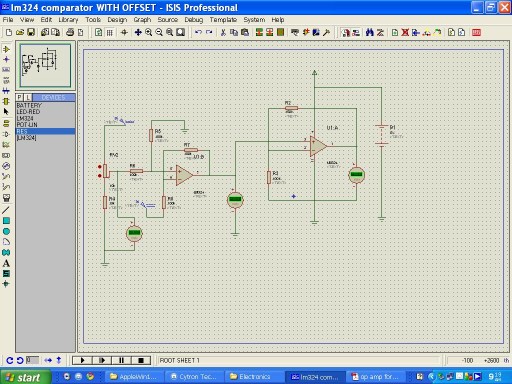512x384 pixels.
Task: Zoom out of the schematic
Action: tap(159, 32)
